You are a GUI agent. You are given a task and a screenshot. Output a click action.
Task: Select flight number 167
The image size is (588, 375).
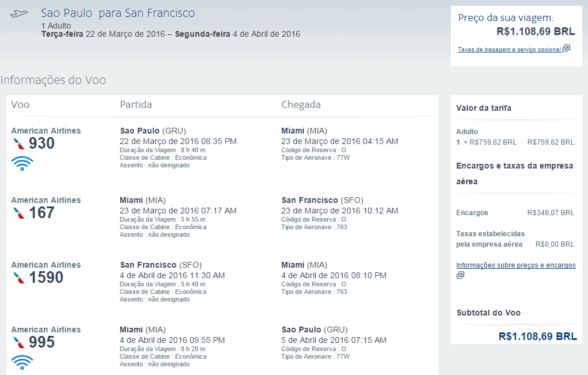point(41,213)
